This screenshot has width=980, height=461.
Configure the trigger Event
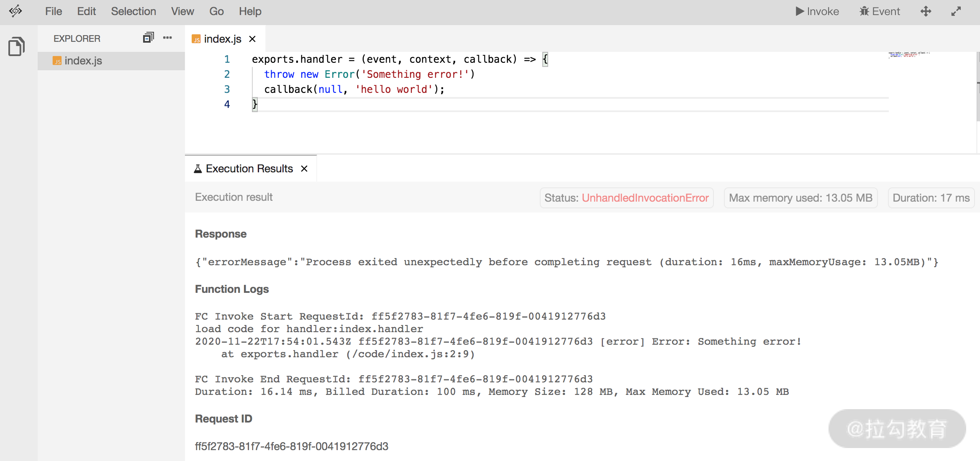coord(880,11)
